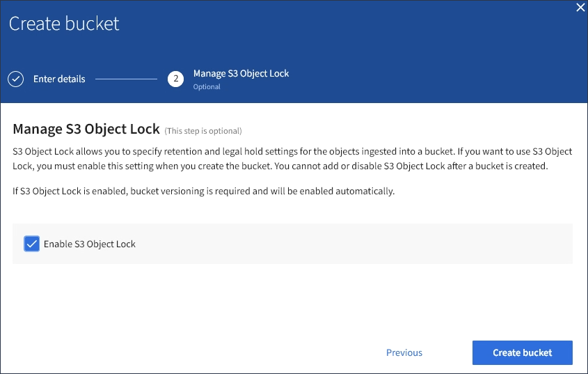Image resolution: width=588 pixels, height=374 pixels.
Task: Click the blue header bar beside the title
Action: point(348,24)
